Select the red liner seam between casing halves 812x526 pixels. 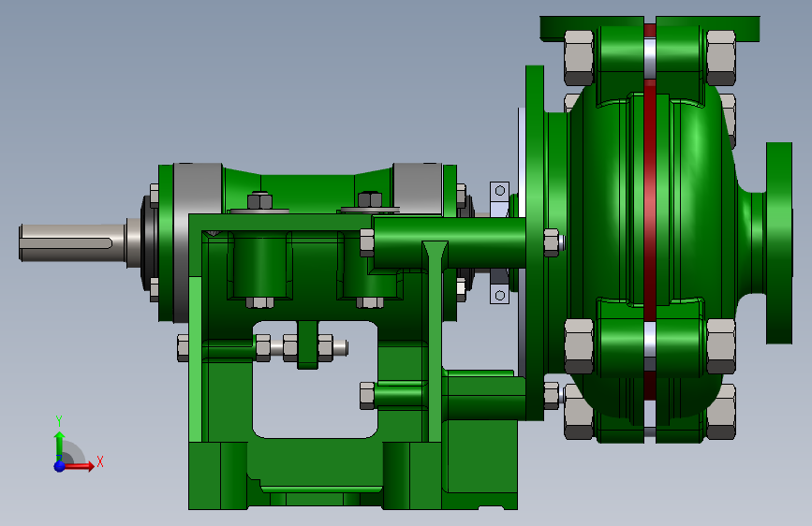click(x=650, y=207)
